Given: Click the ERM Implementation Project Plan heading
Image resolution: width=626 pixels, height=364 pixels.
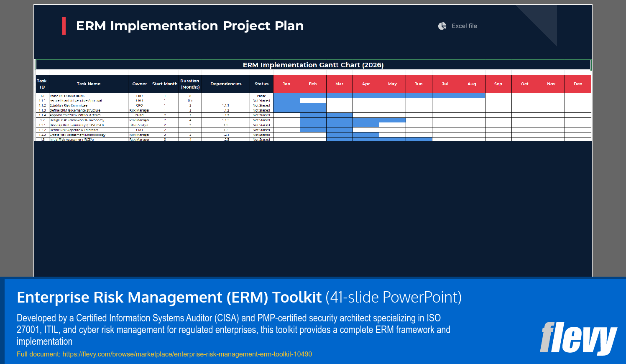Looking at the screenshot, I should coord(189,25).
